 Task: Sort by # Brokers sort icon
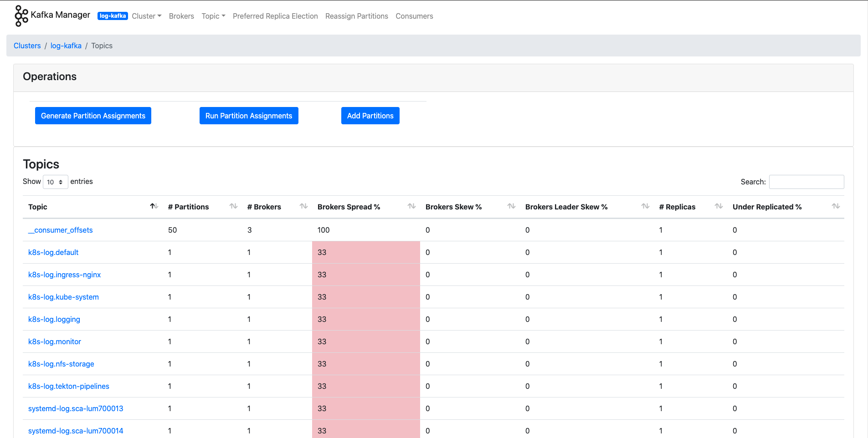pyautogui.click(x=303, y=206)
